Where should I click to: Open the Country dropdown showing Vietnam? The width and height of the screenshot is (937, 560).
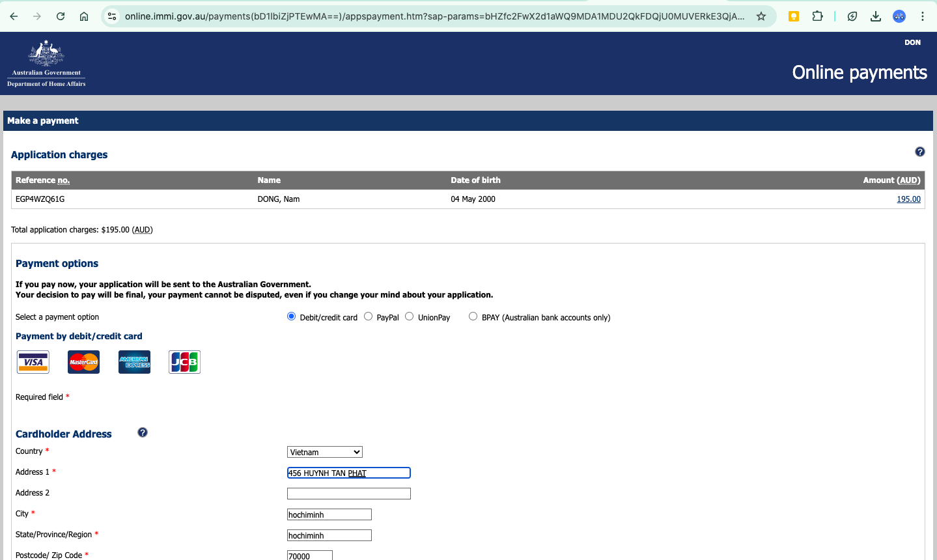click(x=324, y=451)
